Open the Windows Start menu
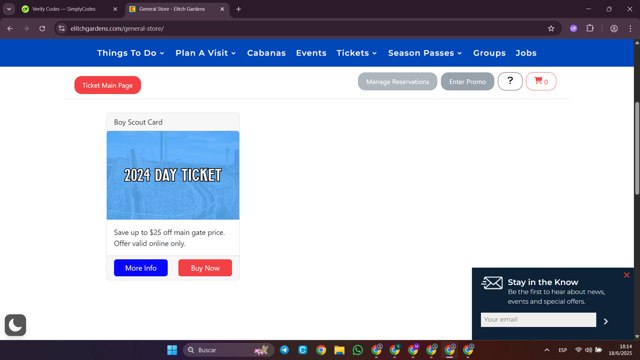This screenshot has height=360, width=640. tap(172, 350)
